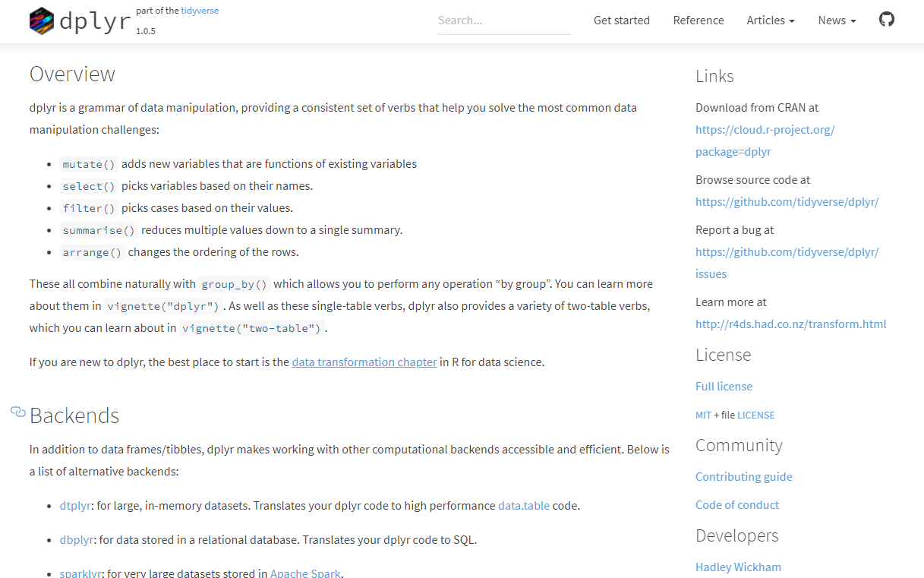
Task: Click the version number 1.0.5
Action: [146, 31]
